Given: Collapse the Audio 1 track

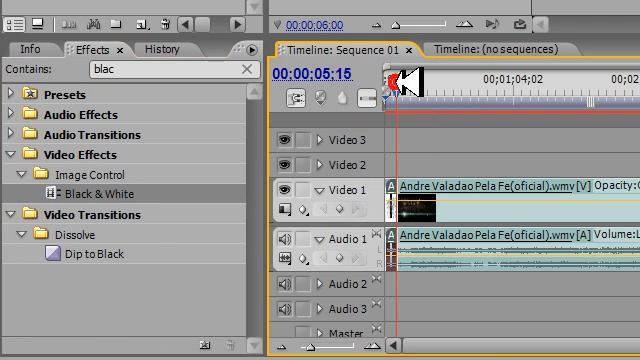Looking at the screenshot, I should coord(320,240).
